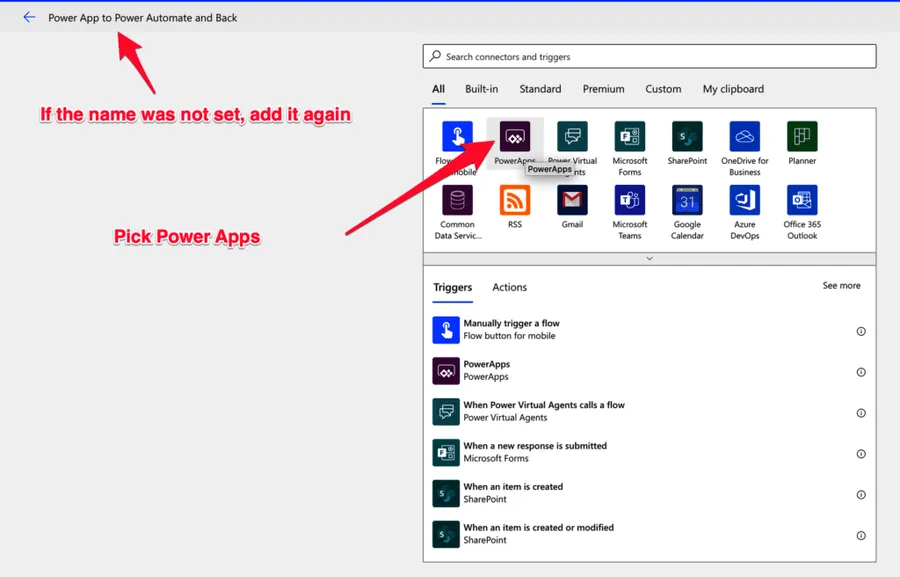Switch to the Built-in tab
900x577 pixels.
pyautogui.click(x=481, y=89)
